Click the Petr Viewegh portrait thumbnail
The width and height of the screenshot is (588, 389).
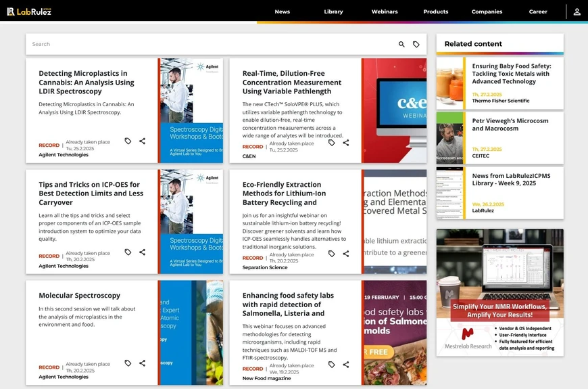pyautogui.click(x=449, y=138)
